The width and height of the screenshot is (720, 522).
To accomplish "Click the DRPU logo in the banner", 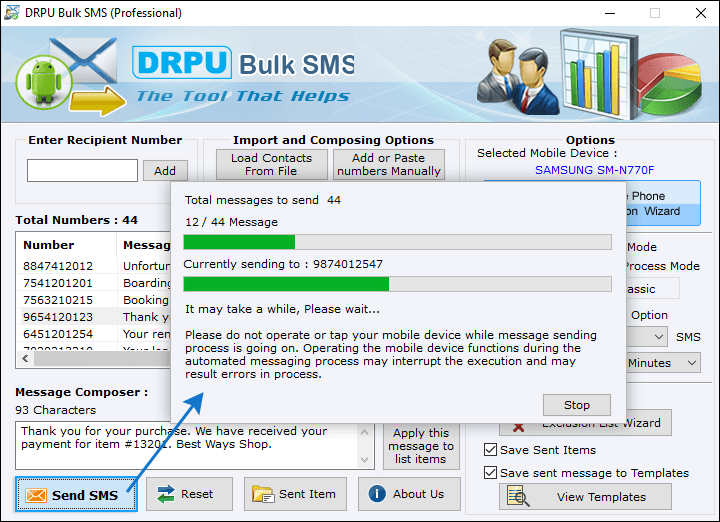I will tap(182, 62).
